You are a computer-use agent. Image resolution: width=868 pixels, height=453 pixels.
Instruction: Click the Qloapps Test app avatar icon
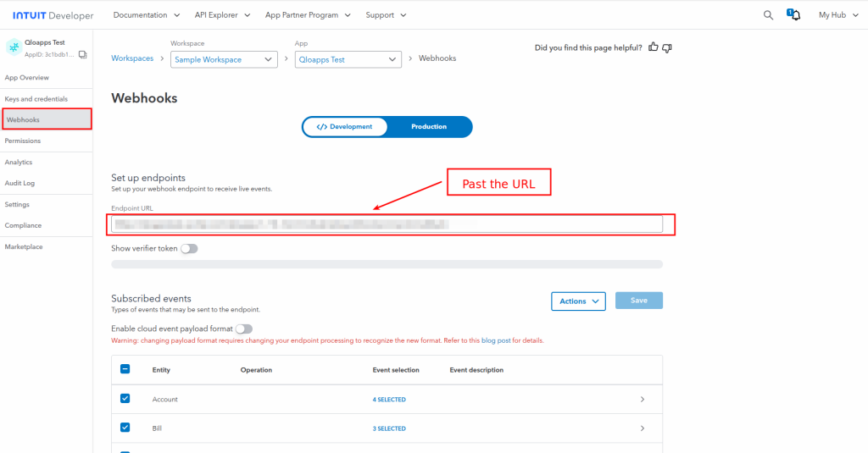[14, 47]
